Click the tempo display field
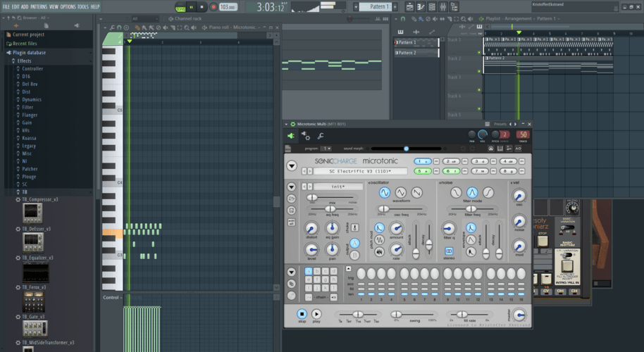 [228, 7]
